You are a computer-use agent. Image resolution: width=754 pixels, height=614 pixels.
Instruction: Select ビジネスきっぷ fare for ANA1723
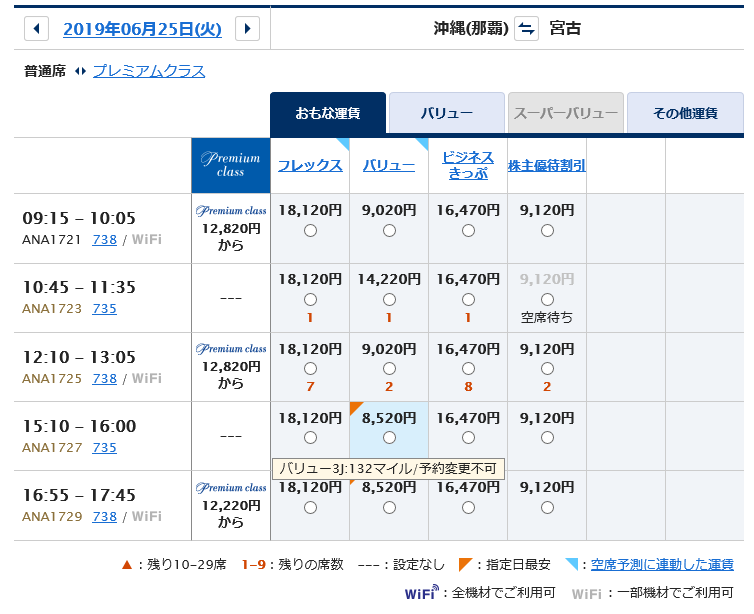(468, 300)
